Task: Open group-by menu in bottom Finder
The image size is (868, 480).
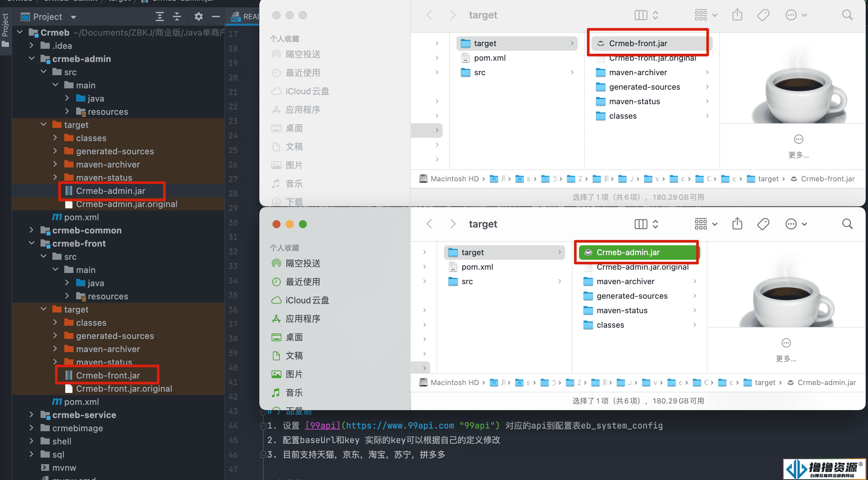Action: pyautogui.click(x=706, y=224)
